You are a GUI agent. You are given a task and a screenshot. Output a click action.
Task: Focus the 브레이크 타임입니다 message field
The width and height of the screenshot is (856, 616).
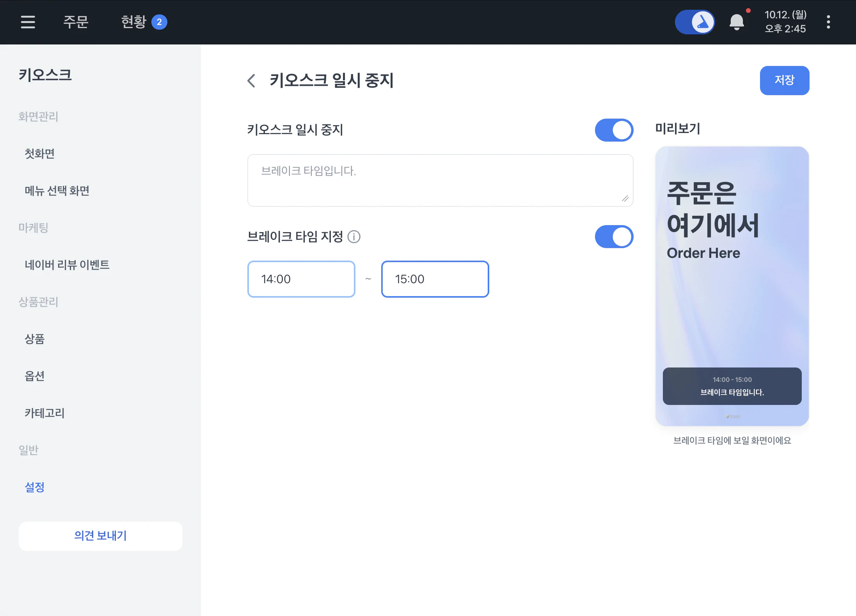pyautogui.click(x=440, y=180)
